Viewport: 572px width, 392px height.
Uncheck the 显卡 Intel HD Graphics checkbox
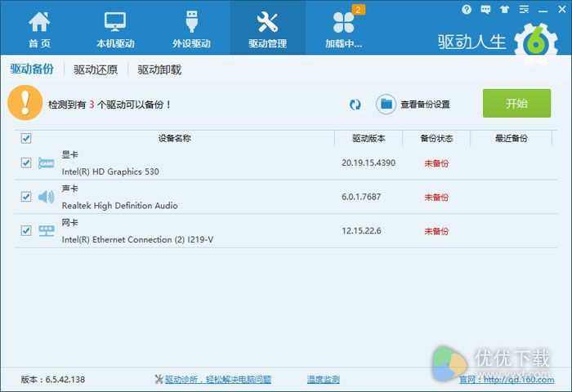click(x=26, y=163)
